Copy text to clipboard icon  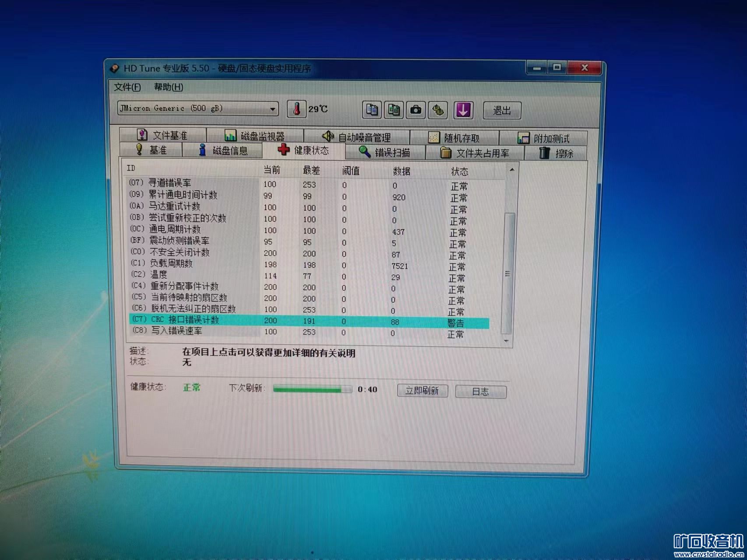[x=372, y=109]
